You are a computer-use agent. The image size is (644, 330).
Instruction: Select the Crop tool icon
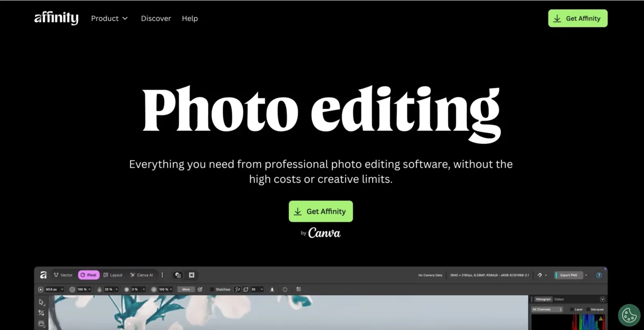[41, 313]
